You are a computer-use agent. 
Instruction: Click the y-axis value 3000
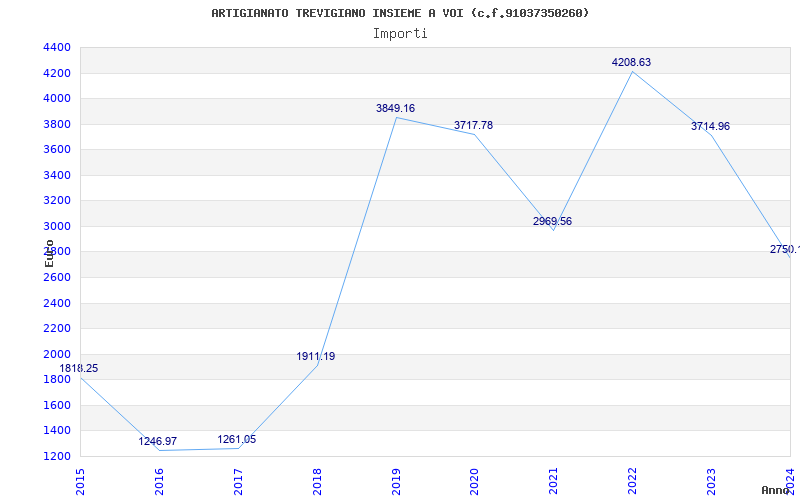(x=57, y=226)
